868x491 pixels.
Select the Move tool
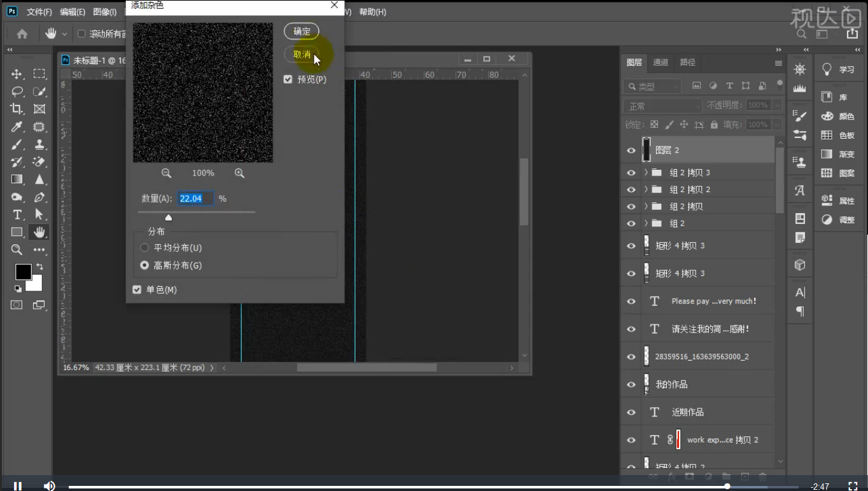[x=17, y=74]
